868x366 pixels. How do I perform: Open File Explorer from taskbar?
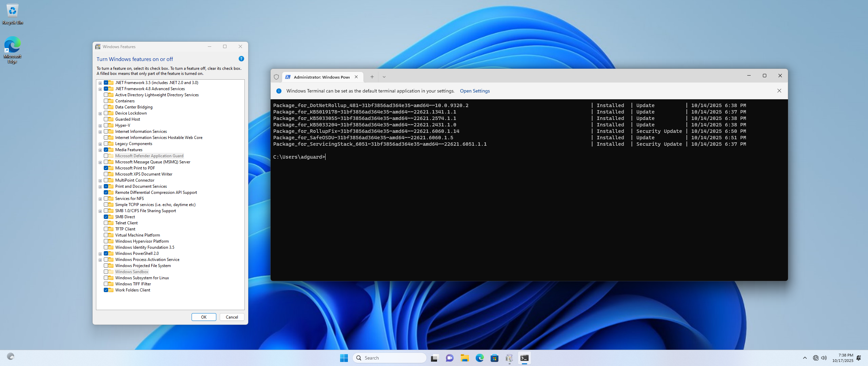click(465, 358)
